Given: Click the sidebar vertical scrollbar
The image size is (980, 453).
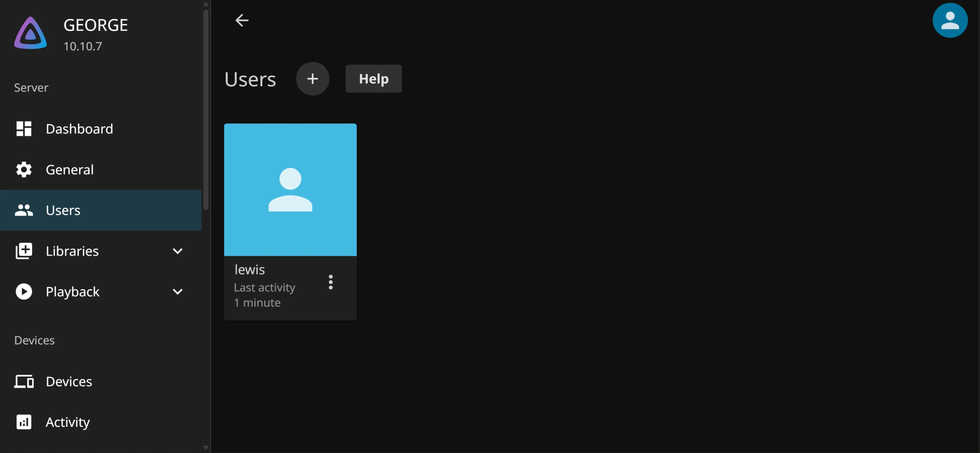Looking at the screenshot, I should 206,110.
